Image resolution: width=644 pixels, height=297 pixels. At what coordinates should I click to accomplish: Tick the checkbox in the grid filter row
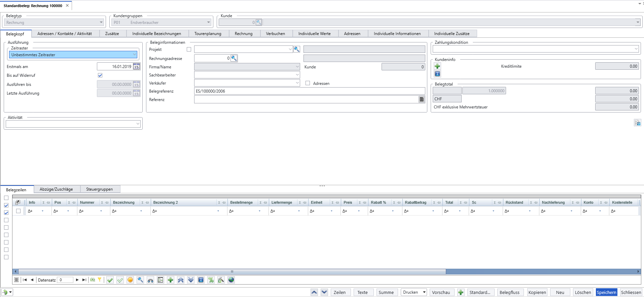(18, 211)
